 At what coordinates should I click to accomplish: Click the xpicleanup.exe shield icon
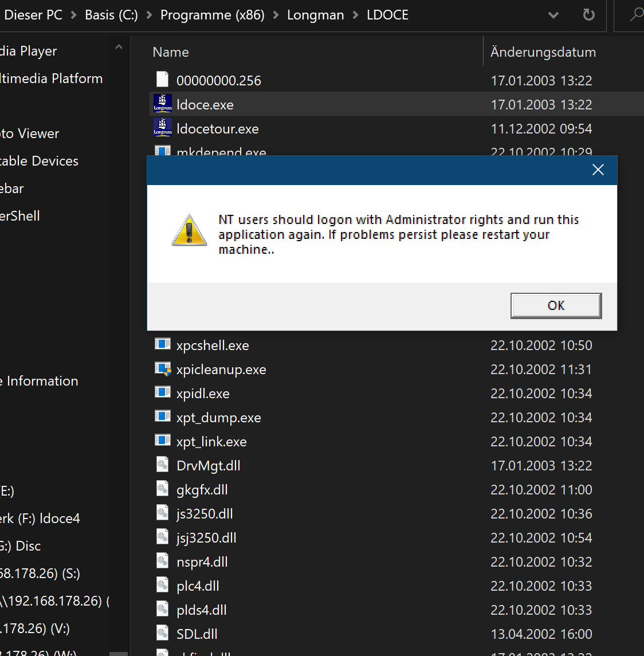[162, 368]
